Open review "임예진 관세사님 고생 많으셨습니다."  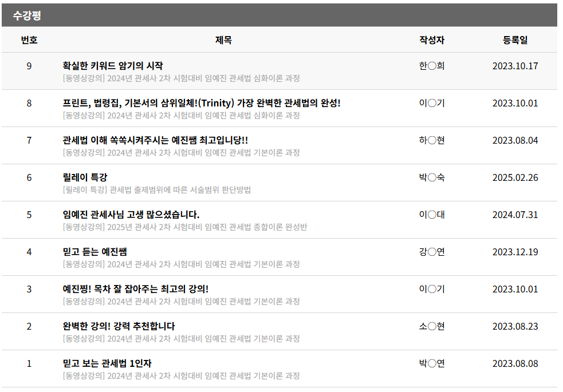click(x=131, y=215)
